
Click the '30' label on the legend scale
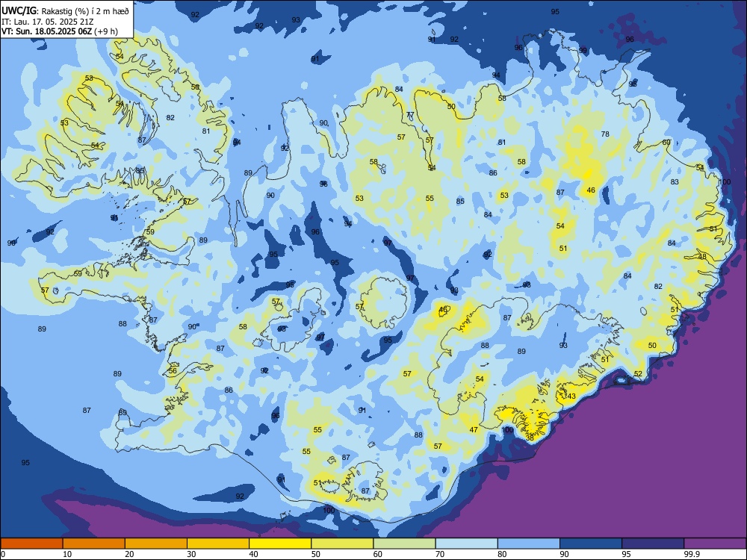click(191, 554)
